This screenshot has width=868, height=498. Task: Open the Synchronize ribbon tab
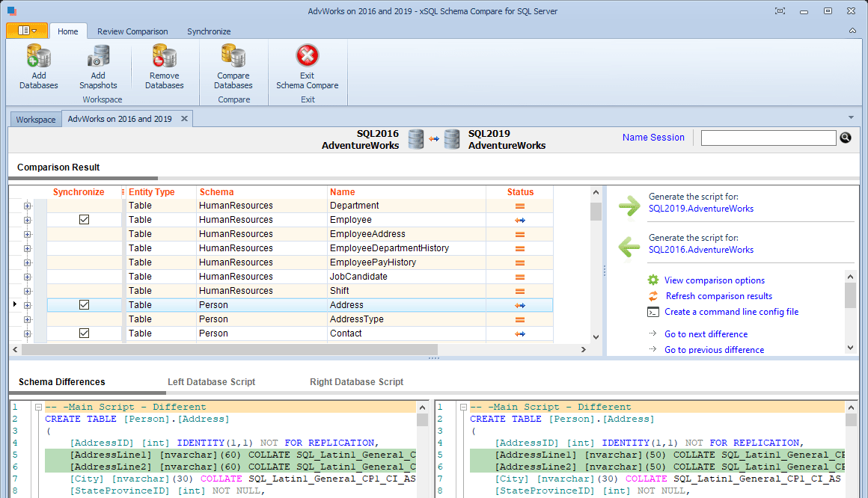point(209,31)
